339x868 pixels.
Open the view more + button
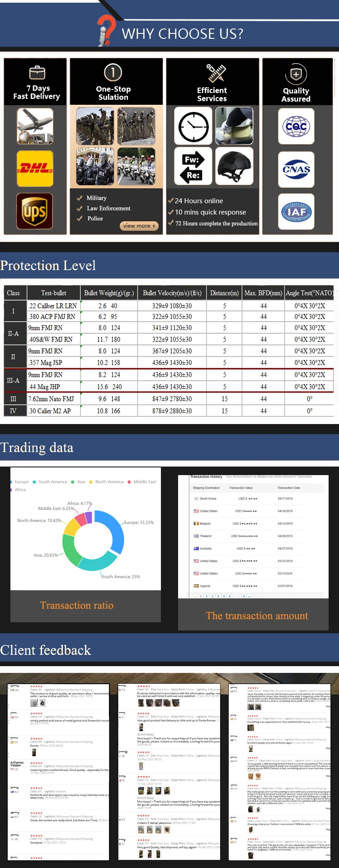pos(139,226)
